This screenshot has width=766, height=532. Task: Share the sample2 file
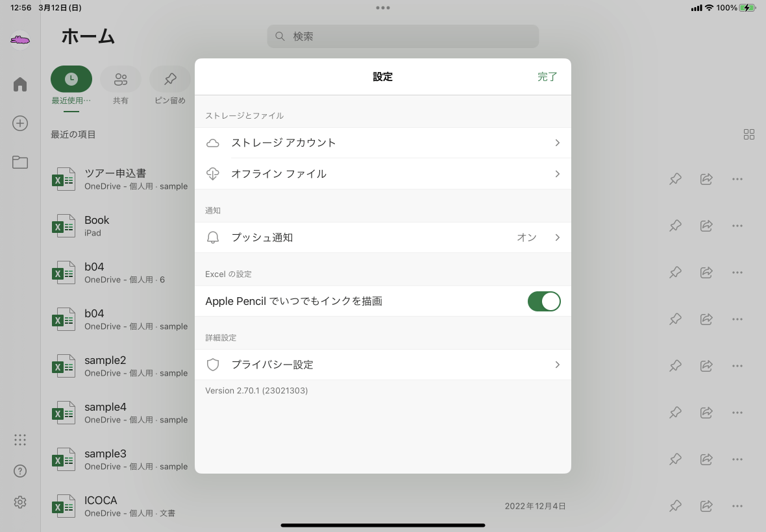click(x=706, y=366)
